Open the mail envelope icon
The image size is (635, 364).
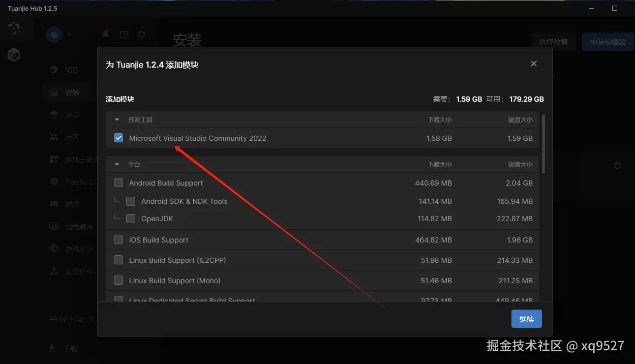[x=124, y=35]
